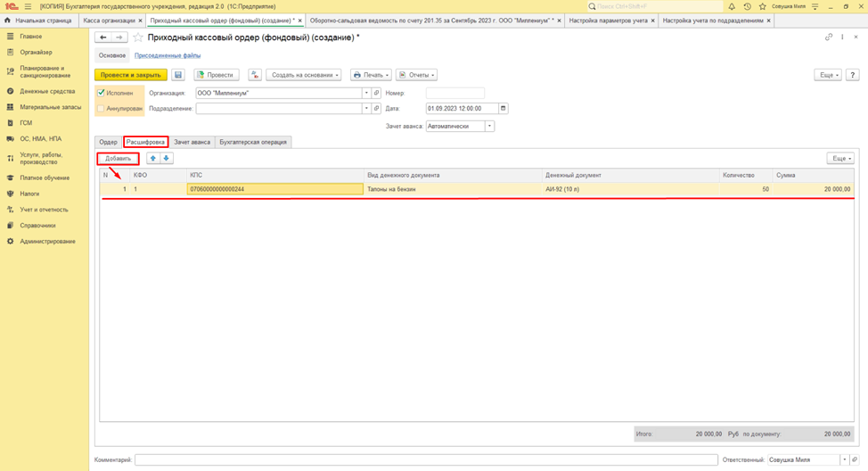Viewport: 868px width, 471px height.
Task: Open Отчеты dropdown menu
Action: [417, 75]
